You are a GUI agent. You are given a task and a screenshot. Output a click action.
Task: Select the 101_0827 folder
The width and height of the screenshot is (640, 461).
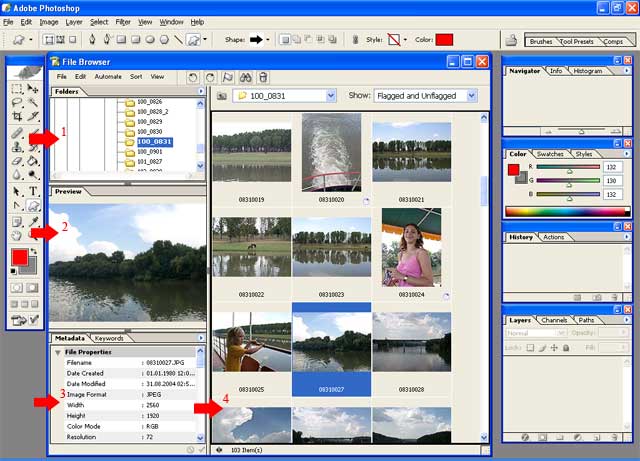pos(149,162)
